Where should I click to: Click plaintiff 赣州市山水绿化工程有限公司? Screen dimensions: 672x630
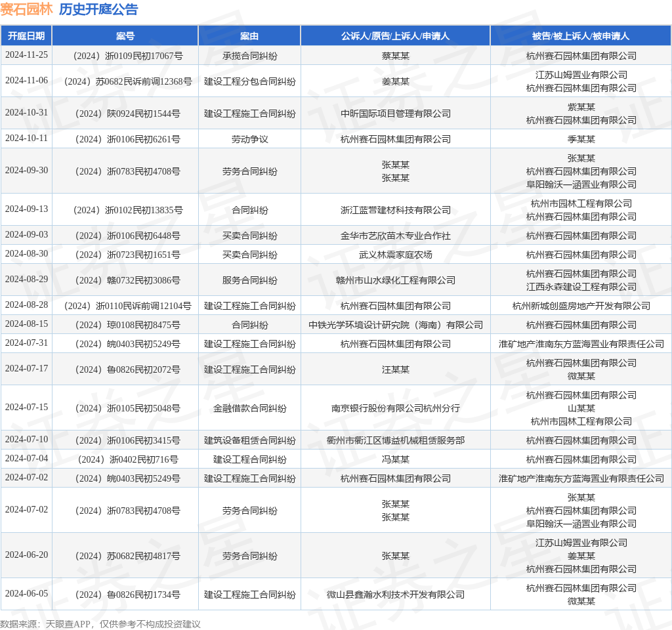(x=396, y=280)
